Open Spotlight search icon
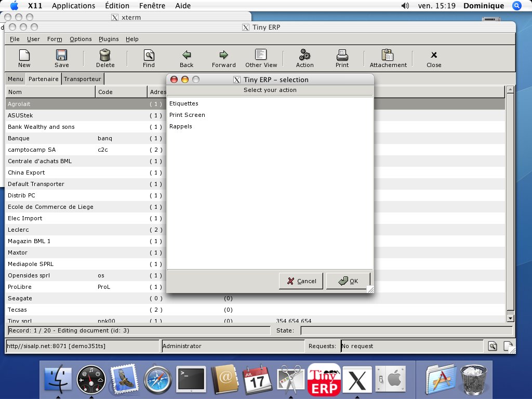 coord(516,6)
